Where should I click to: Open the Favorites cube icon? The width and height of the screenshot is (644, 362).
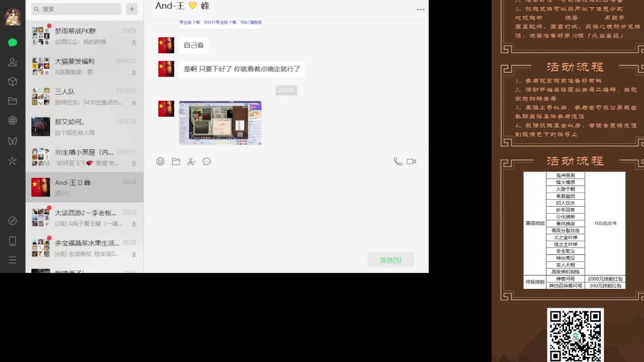coord(13,81)
